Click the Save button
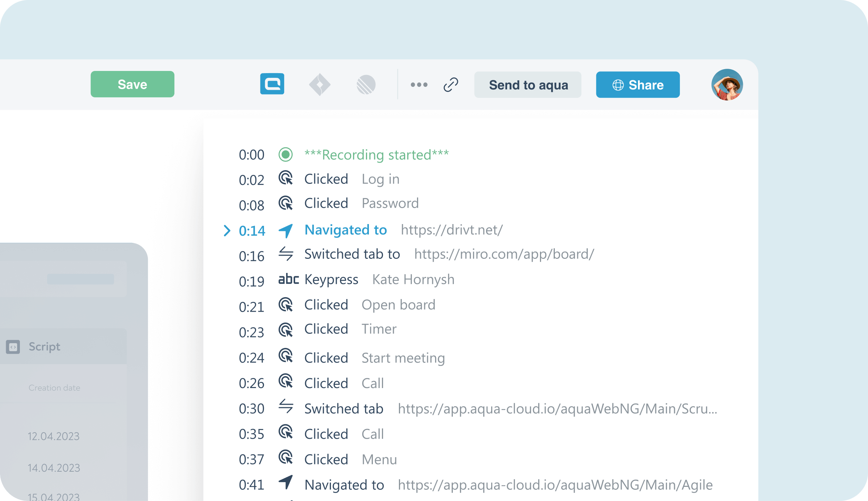 (132, 84)
